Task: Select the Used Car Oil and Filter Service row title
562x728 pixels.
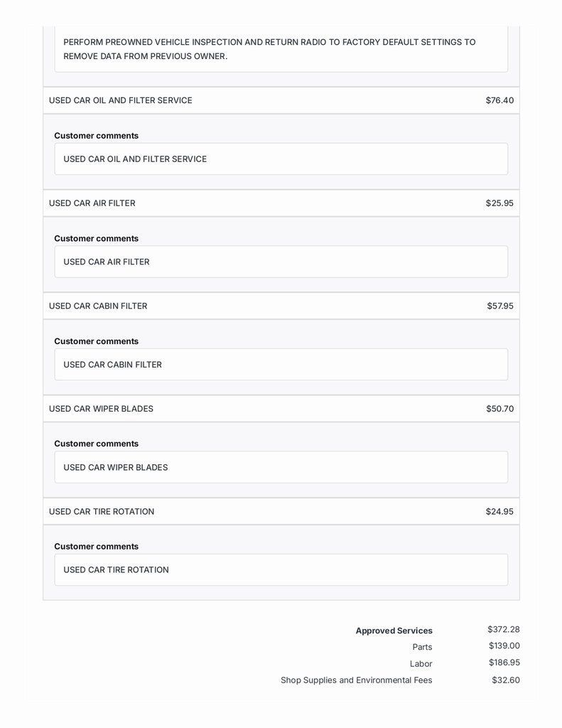Action: [121, 100]
